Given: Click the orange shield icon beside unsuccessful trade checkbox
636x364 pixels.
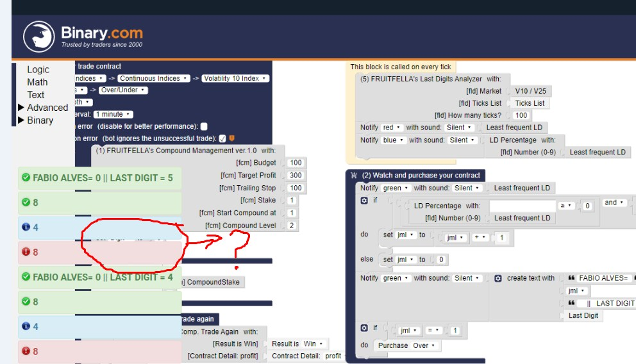Looking at the screenshot, I should point(232,138).
